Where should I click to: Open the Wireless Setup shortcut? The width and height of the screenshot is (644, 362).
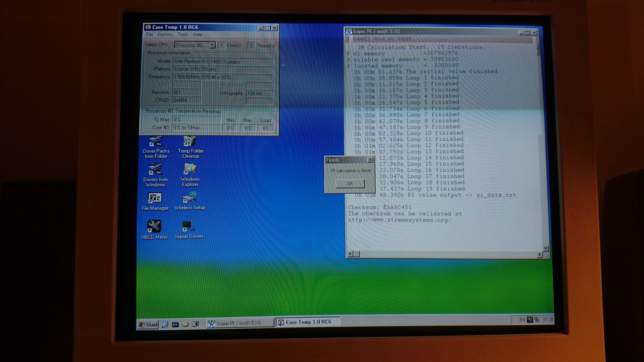(190, 201)
